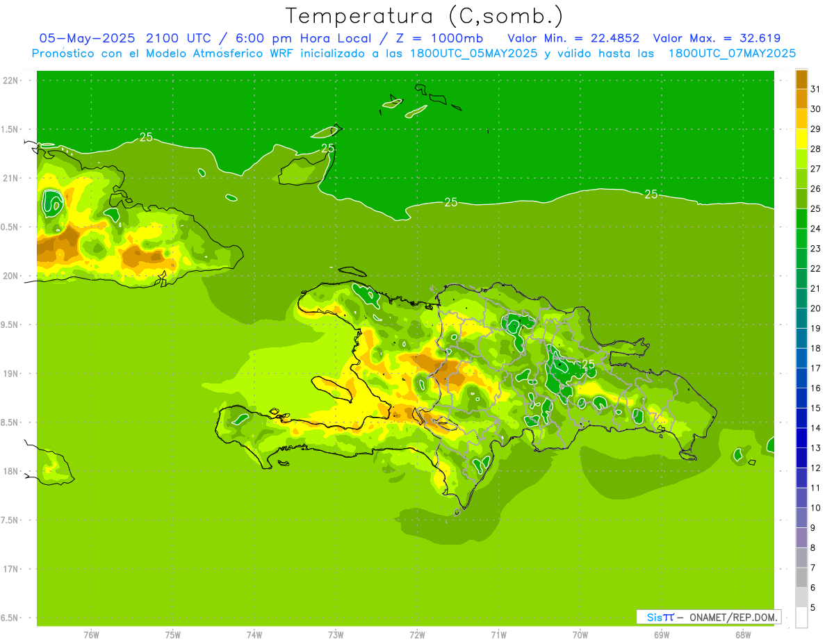Click the "6.5N" latitude axis label

[x=10, y=618]
